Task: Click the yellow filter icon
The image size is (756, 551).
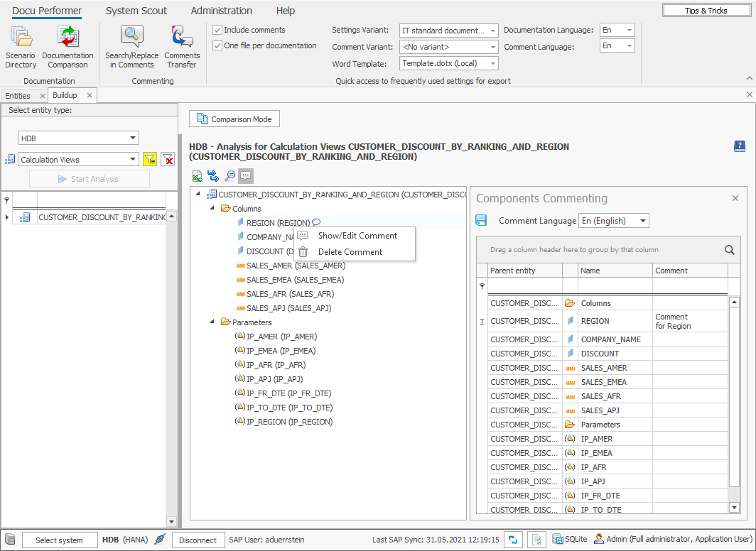Action: (x=150, y=160)
